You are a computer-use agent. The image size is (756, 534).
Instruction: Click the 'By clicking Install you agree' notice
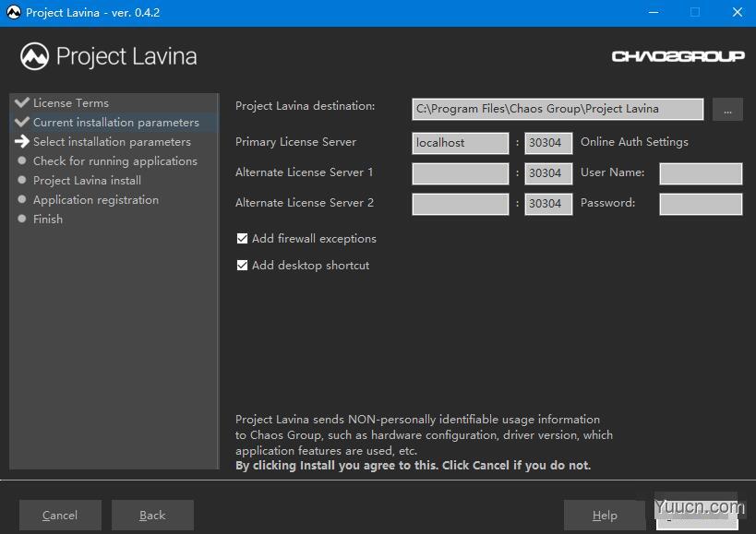pyautogui.click(x=413, y=466)
